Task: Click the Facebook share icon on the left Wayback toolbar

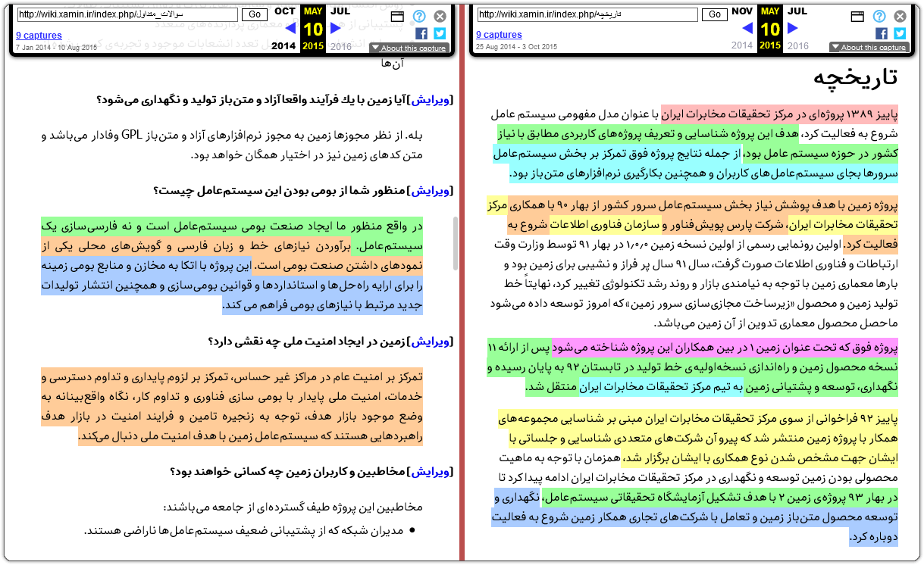Action: (423, 33)
